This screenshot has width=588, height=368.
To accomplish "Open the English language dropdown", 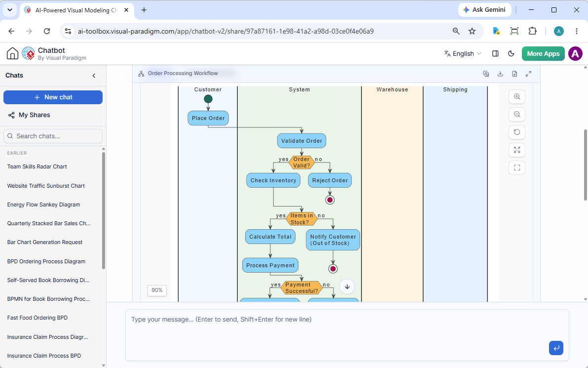I will tap(462, 54).
